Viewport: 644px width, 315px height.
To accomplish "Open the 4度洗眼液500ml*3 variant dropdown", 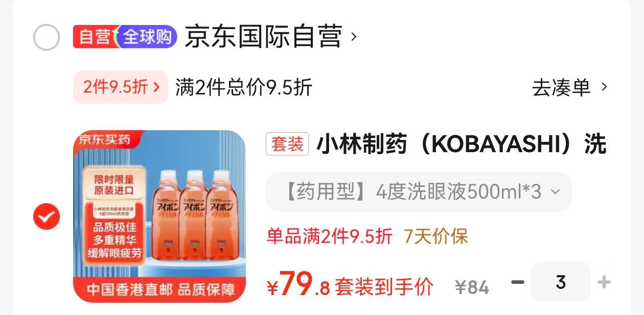I will (x=419, y=192).
